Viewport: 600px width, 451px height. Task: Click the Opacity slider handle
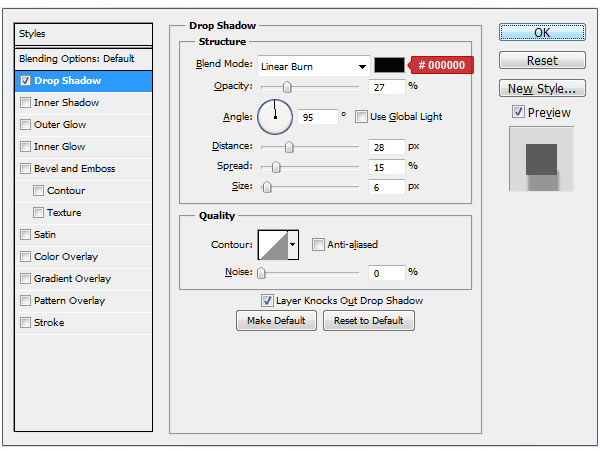pos(287,87)
